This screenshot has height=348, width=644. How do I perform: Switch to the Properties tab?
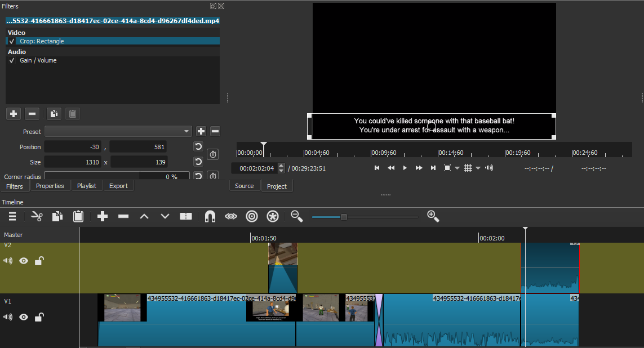[x=50, y=186]
